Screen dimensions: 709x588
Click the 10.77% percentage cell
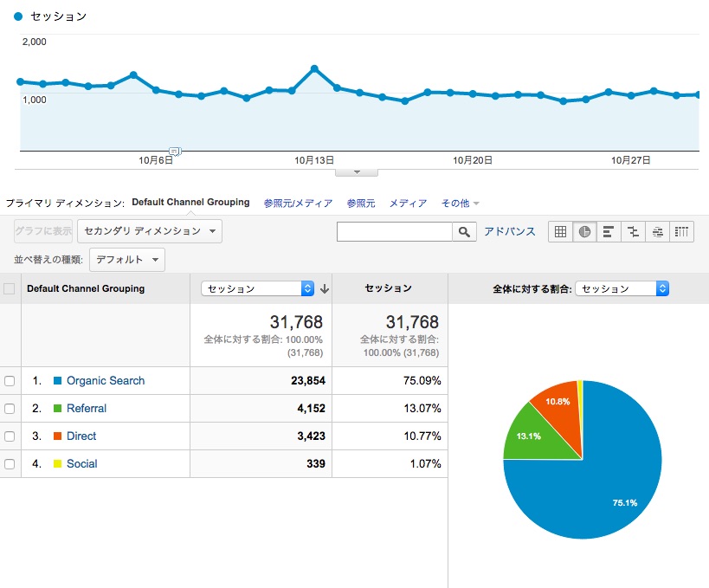(x=422, y=436)
